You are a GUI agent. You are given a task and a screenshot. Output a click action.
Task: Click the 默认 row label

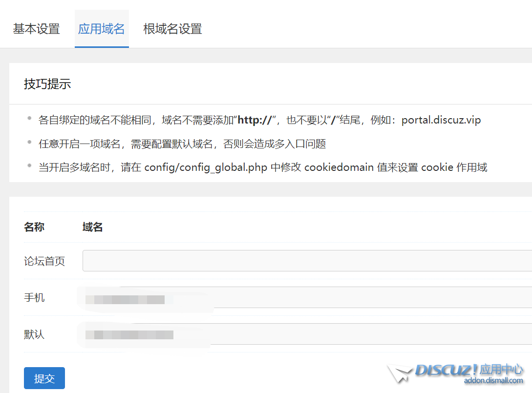pos(34,334)
